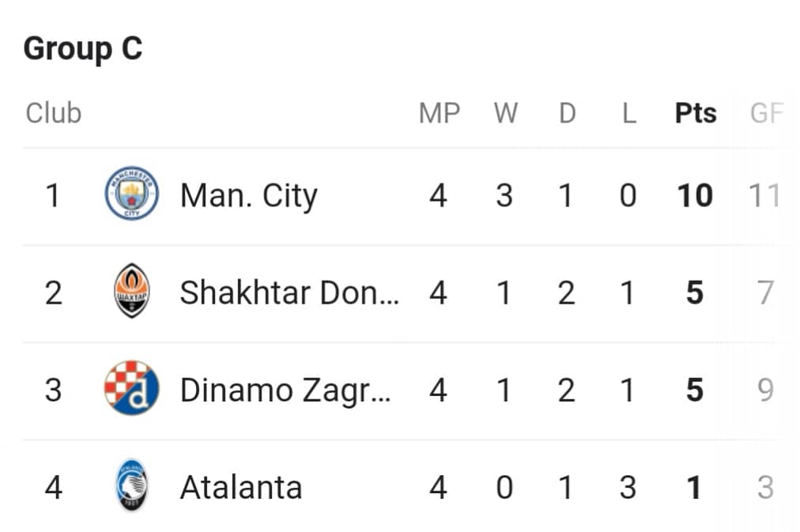Click the D column header
This screenshot has height=532, width=800.
click(x=568, y=113)
